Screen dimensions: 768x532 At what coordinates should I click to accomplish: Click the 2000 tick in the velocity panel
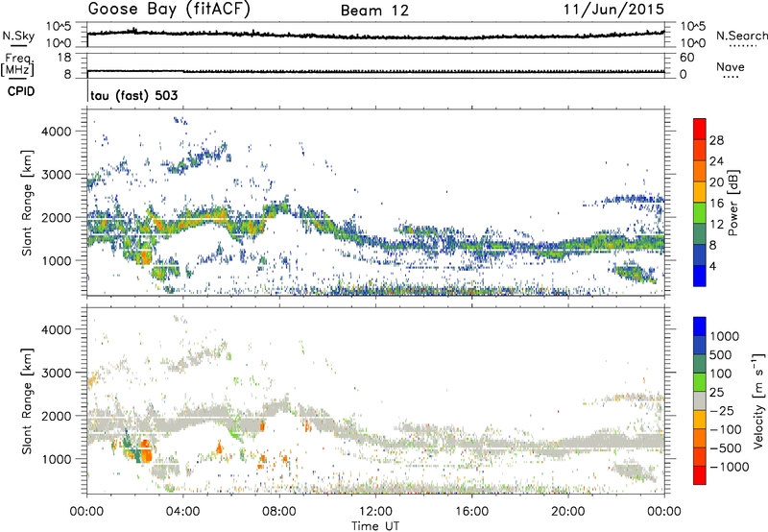click(57, 416)
